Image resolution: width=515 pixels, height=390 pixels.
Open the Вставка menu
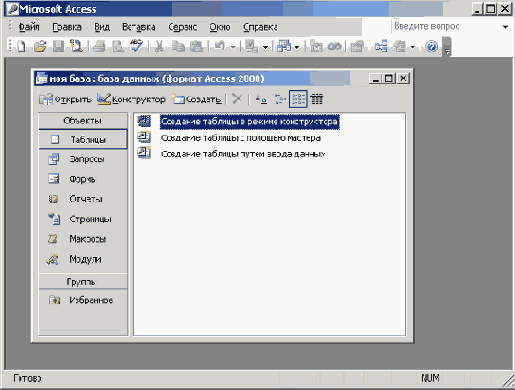[139, 27]
